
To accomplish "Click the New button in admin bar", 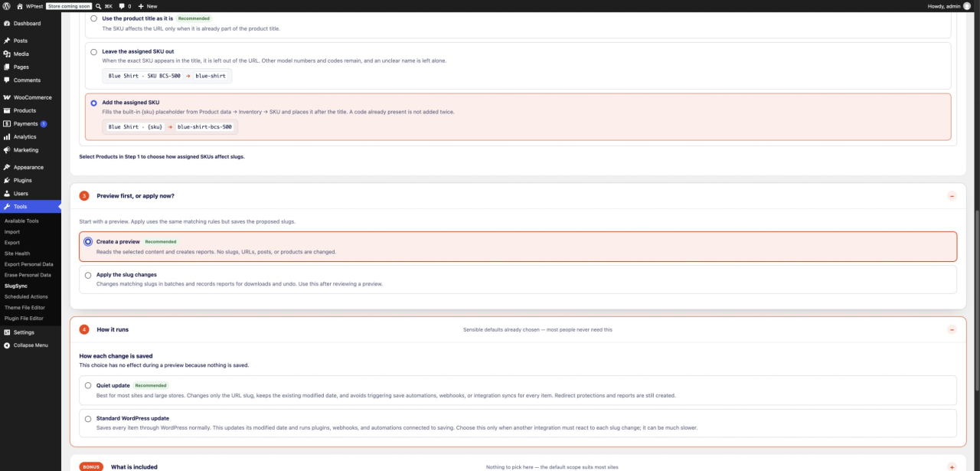I will (x=148, y=5).
